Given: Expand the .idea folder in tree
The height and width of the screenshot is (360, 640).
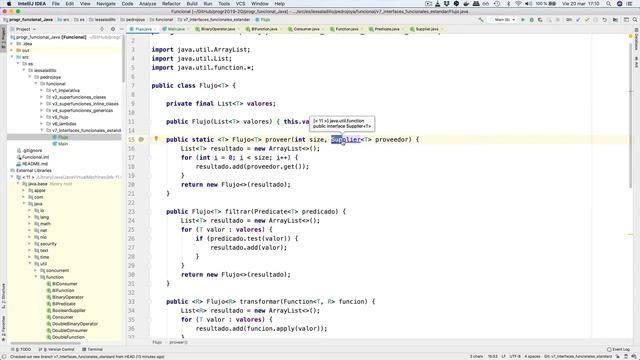Looking at the screenshot, I should (12, 44).
